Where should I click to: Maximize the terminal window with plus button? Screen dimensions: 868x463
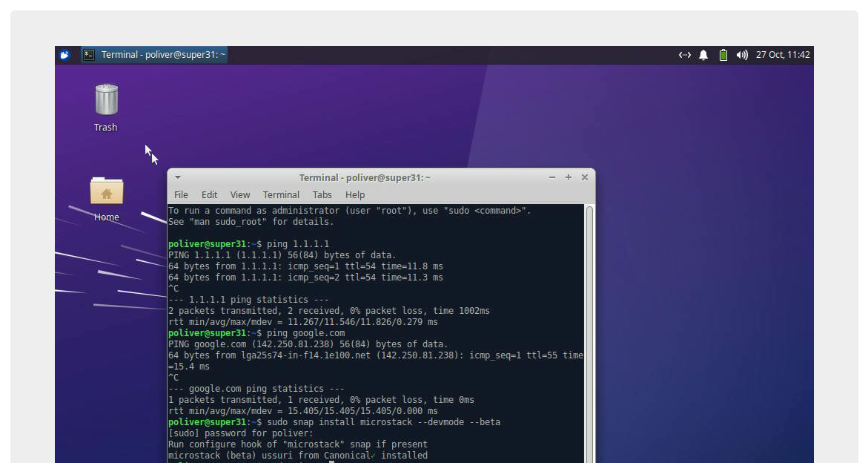569,177
